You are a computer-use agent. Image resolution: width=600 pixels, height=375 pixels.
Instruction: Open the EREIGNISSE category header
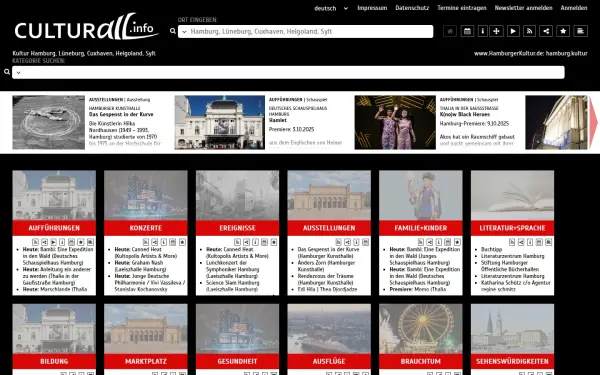coord(237,228)
